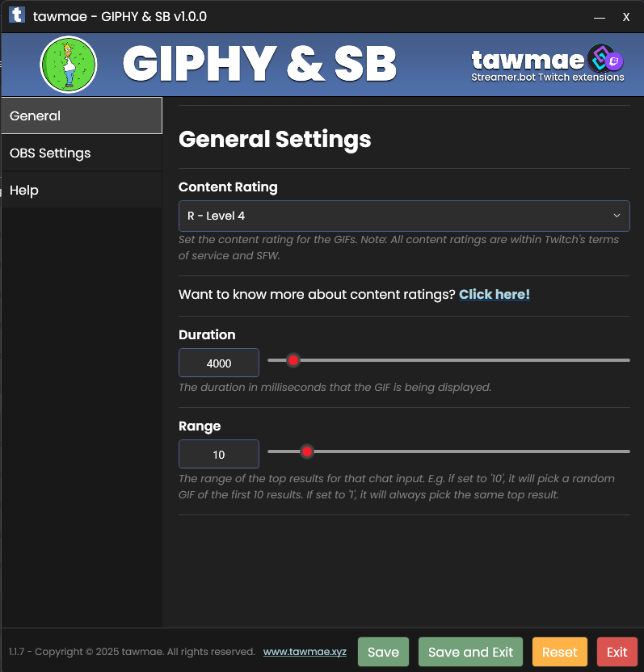Image resolution: width=644 pixels, height=672 pixels.
Task: Close the window with the X button
Action: (x=626, y=17)
